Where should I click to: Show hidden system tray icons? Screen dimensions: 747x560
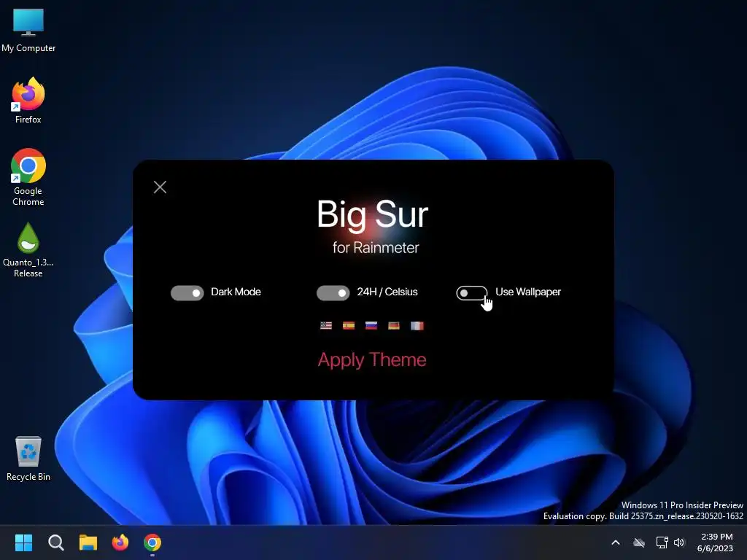[x=616, y=542]
